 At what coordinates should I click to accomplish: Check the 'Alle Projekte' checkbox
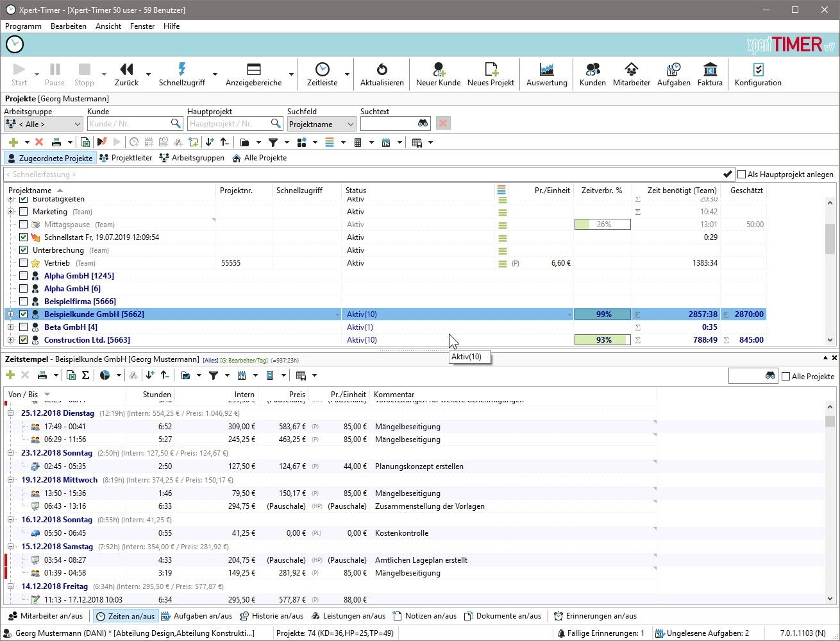[785, 377]
